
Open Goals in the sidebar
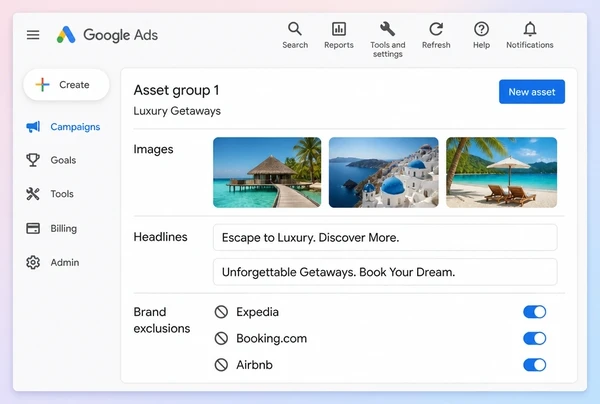click(51, 160)
